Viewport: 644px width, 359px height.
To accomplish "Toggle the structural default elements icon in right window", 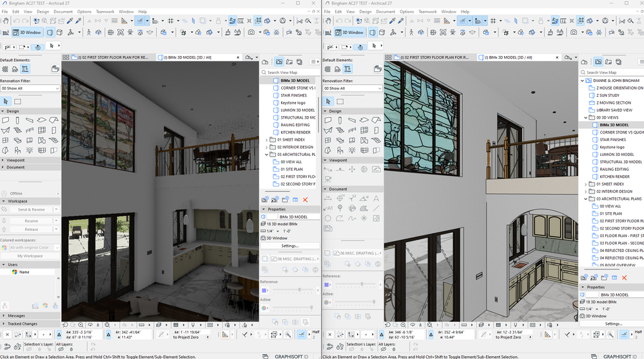I will tap(347, 69).
